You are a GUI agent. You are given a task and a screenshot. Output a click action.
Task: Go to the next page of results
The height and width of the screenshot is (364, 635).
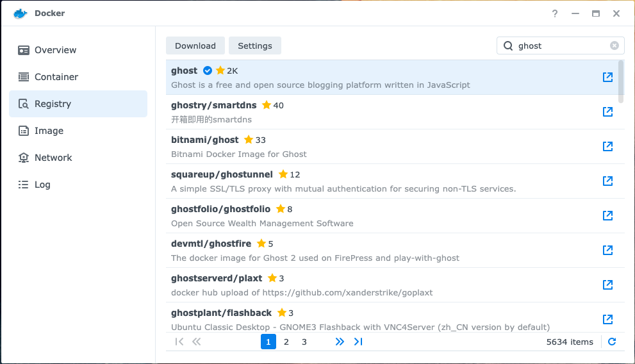click(x=340, y=342)
